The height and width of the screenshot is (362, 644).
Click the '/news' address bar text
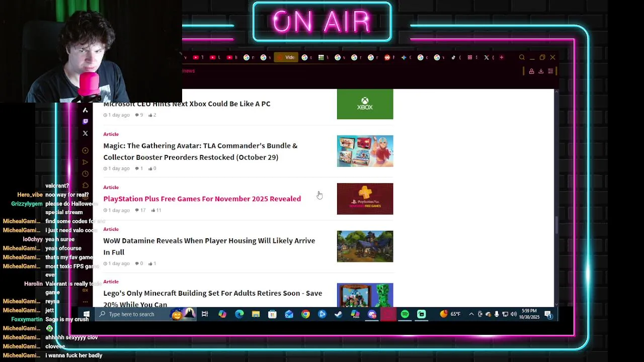coord(189,71)
